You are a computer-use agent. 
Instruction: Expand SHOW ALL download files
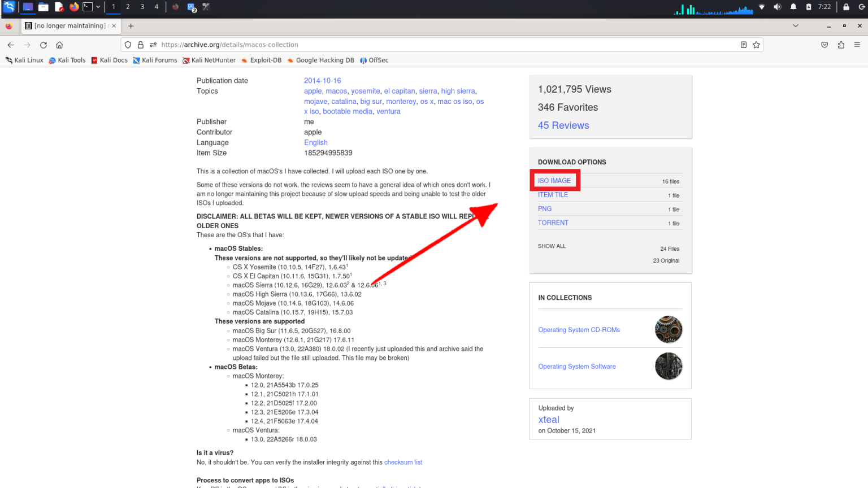pos(552,246)
